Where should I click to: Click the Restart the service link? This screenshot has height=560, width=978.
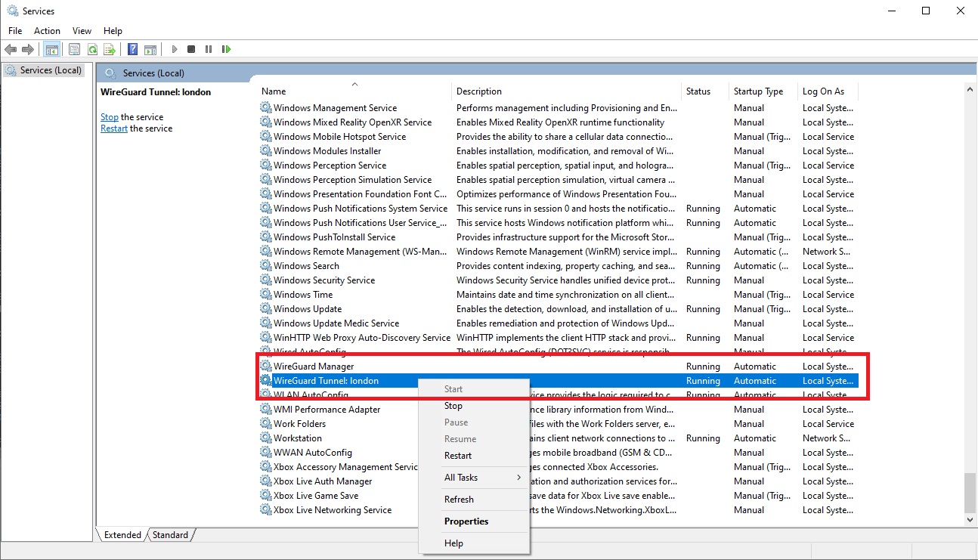click(x=114, y=128)
